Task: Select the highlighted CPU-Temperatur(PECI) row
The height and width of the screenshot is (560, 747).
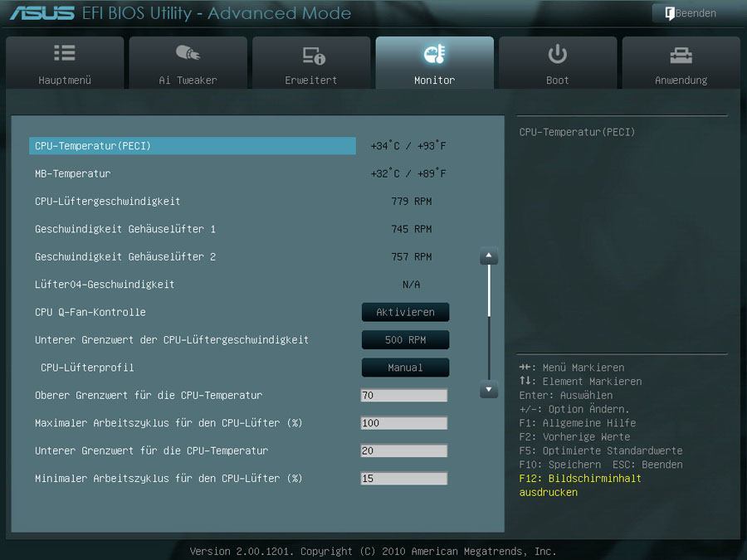Action: [x=193, y=146]
